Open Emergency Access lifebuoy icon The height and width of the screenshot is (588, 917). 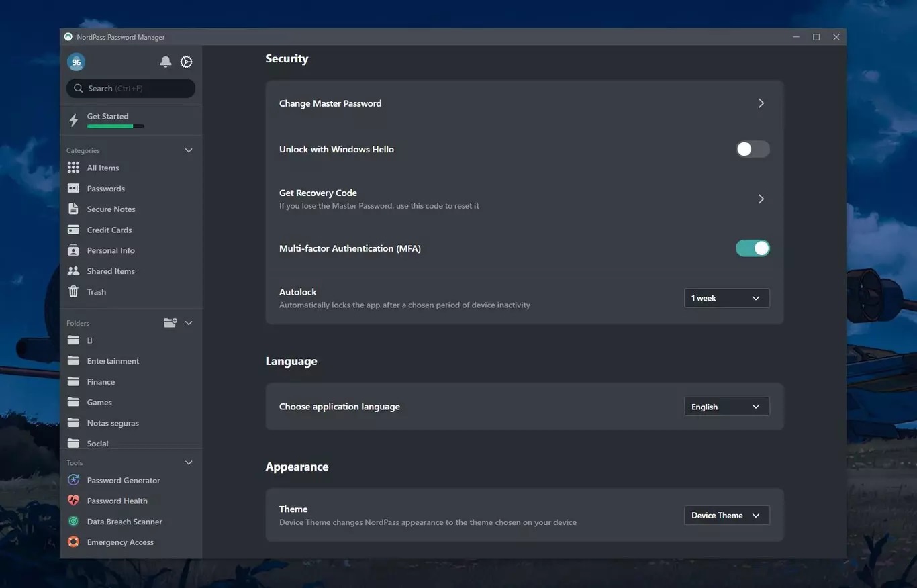(74, 542)
